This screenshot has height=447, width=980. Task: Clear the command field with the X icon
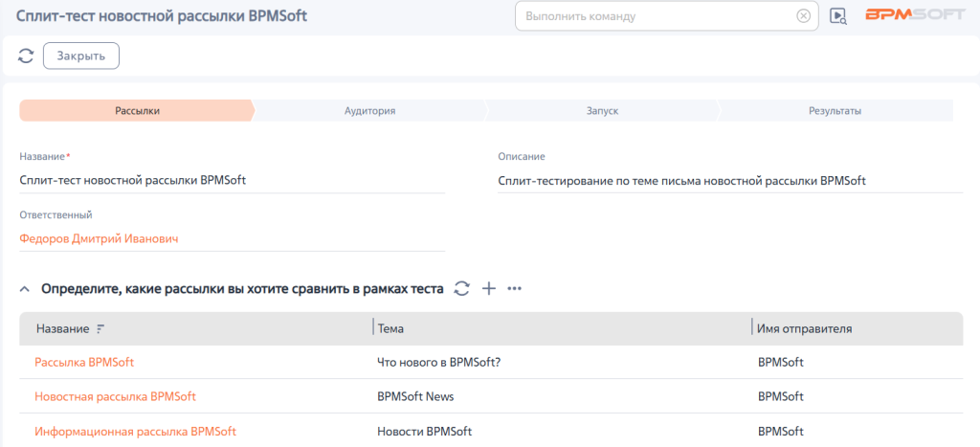804,16
